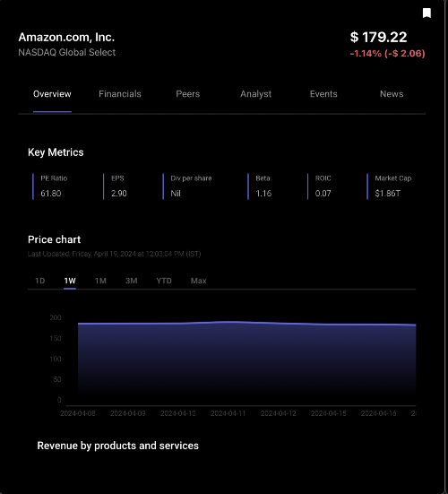
Task: Switch chart to 3M range
Action: (x=132, y=281)
